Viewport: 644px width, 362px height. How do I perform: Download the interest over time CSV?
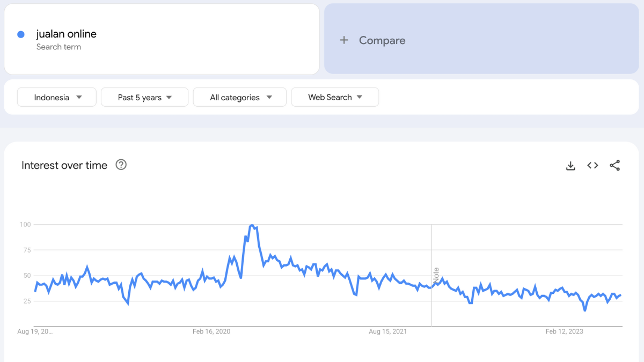570,166
